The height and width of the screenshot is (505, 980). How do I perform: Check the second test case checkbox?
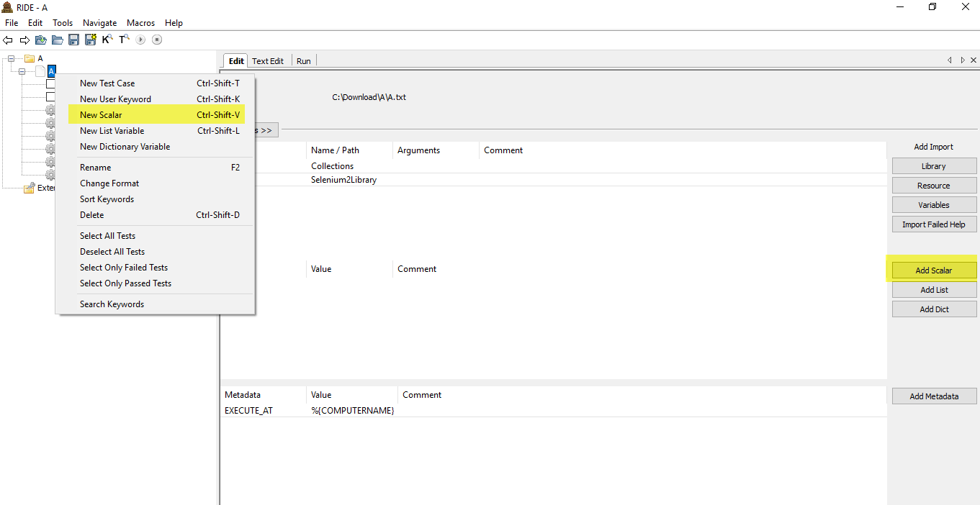click(x=50, y=96)
